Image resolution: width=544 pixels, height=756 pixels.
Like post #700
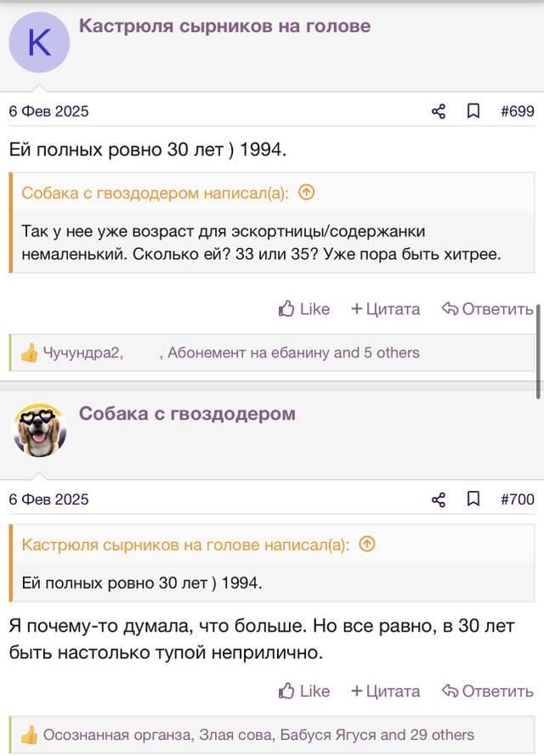point(303,691)
